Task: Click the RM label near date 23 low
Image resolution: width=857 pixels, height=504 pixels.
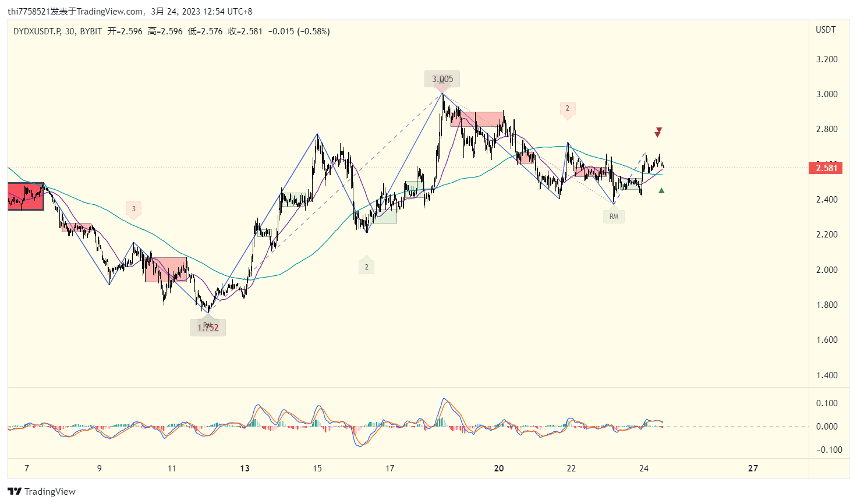Action: pyautogui.click(x=614, y=216)
